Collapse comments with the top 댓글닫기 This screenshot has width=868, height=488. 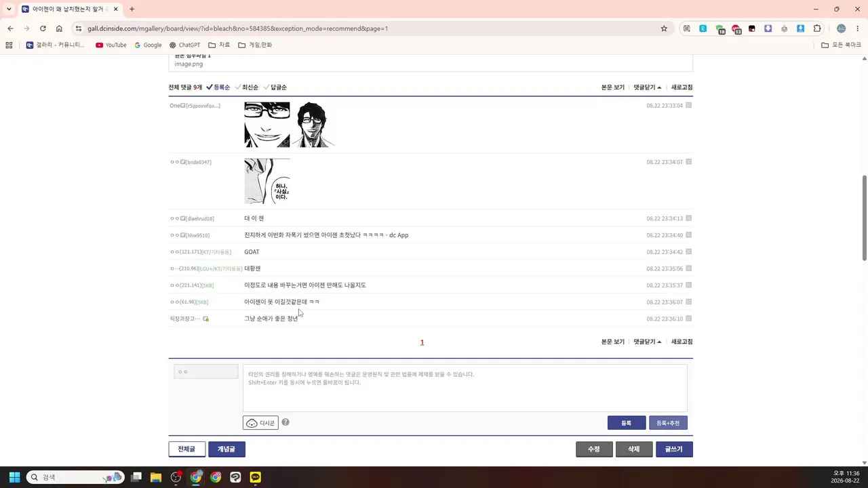point(648,87)
